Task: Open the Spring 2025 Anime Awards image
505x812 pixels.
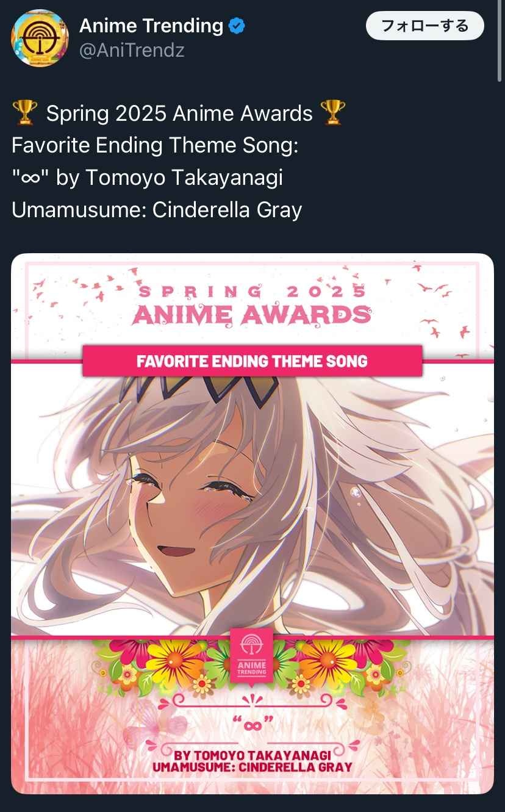Action: 253,523
